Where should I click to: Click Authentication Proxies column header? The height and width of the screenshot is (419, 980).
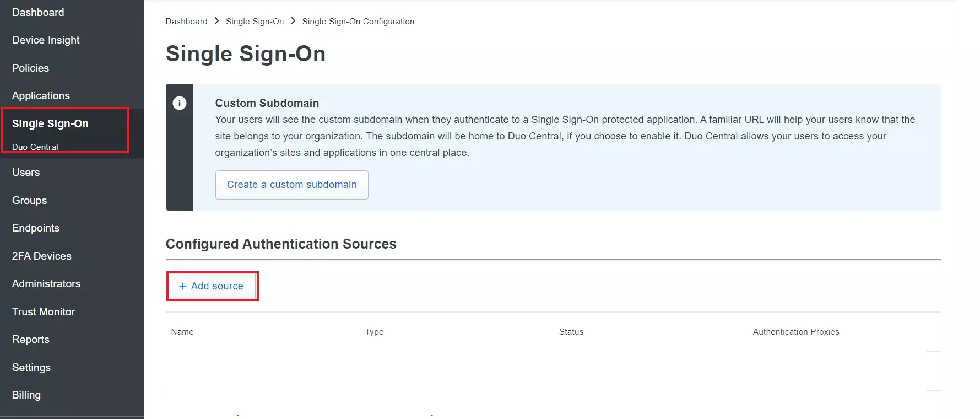tap(796, 332)
